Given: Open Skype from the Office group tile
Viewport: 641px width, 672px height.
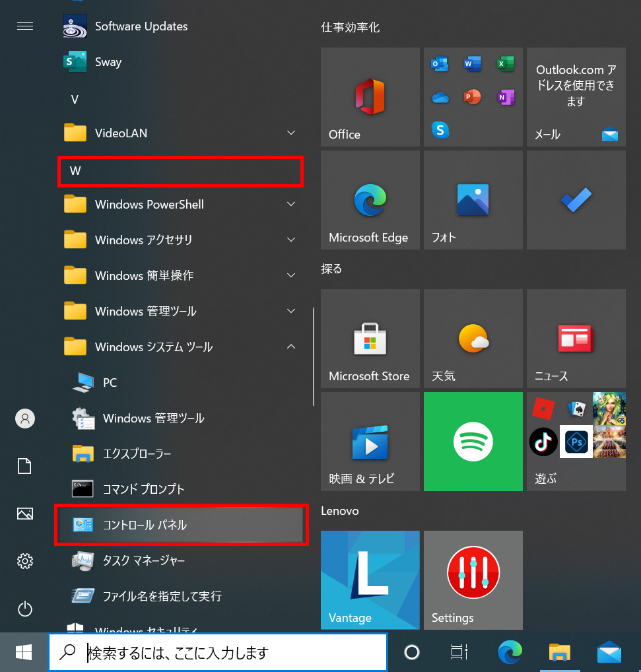Looking at the screenshot, I should [x=440, y=130].
